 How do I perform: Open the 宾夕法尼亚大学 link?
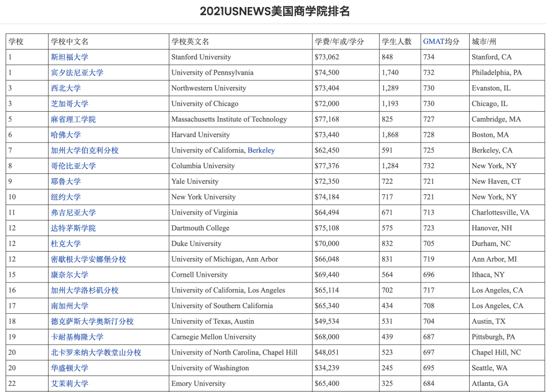click(x=77, y=73)
